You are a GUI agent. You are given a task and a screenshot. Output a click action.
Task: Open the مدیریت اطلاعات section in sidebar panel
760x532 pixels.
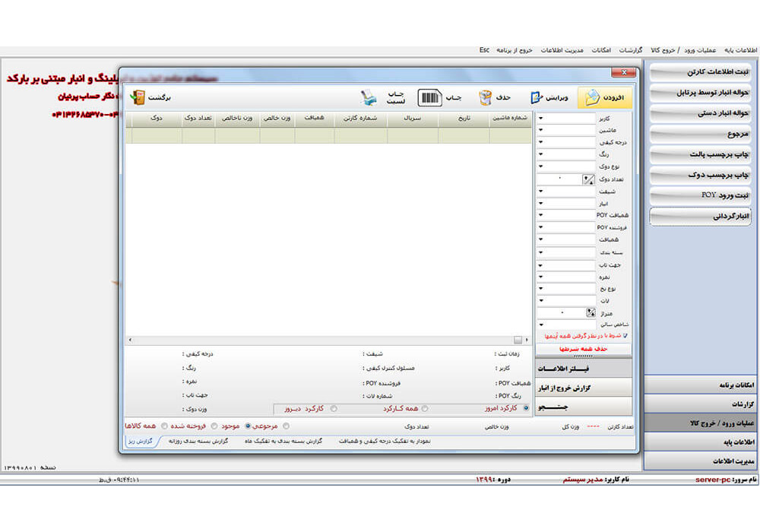tap(701, 461)
